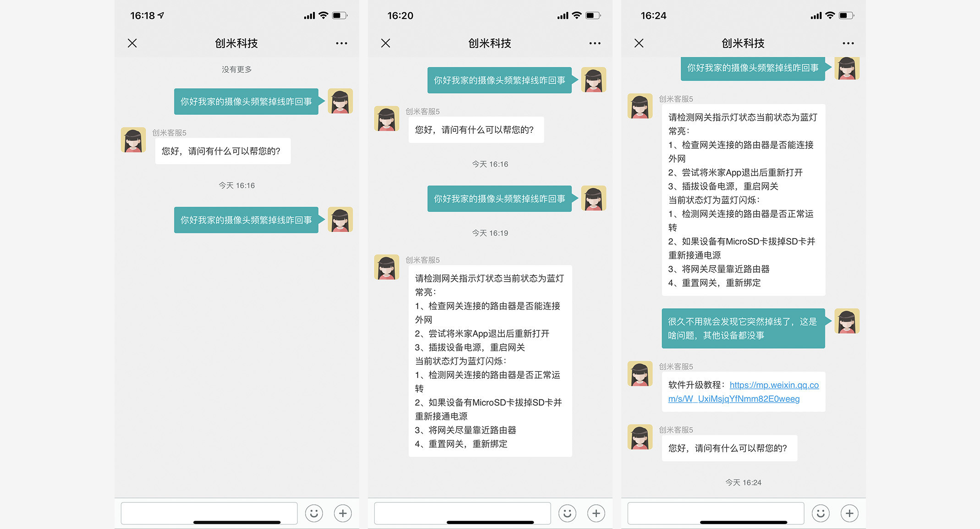Tap the last '您好，请问有什么可以帮您的?' bubble in 16:24 screen
The height and width of the screenshot is (529, 980).
729,448
